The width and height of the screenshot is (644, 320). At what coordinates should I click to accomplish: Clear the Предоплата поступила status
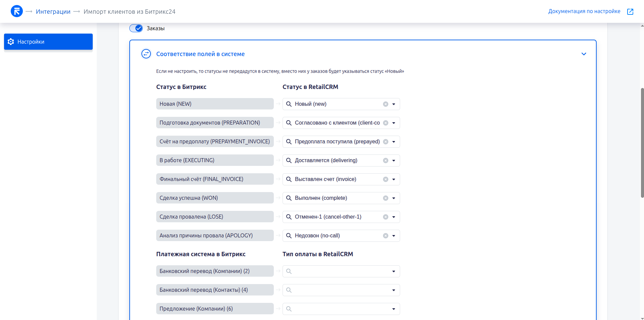(386, 142)
